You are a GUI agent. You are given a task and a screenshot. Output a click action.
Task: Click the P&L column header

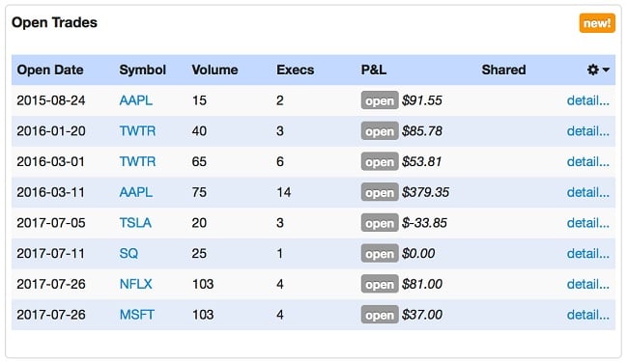374,70
